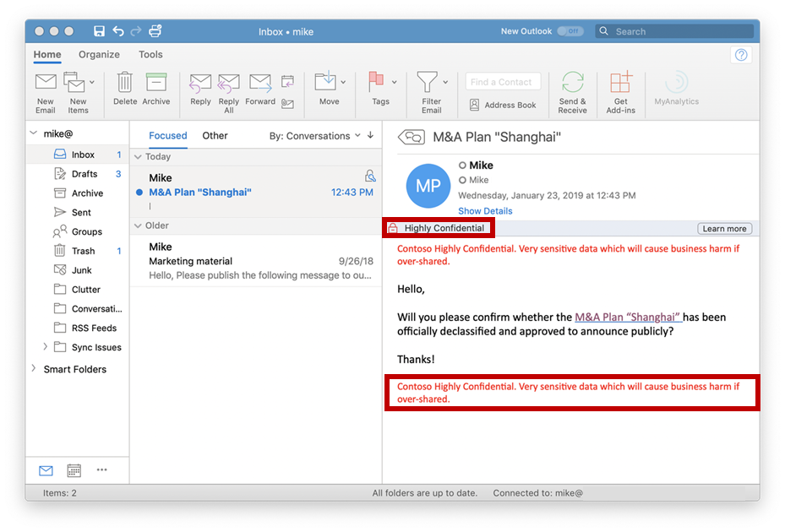Compose a message with New Email
The width and height of the screenshot is (785, 532).
(45, 93)
